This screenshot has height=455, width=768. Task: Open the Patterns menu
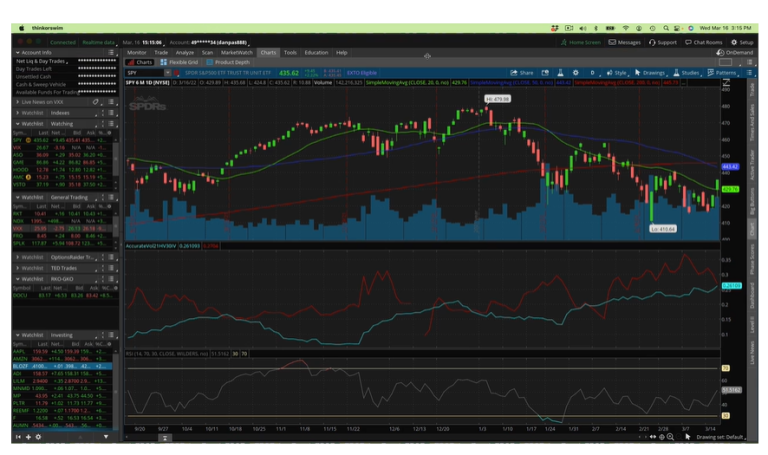click(x=724, y=73)
